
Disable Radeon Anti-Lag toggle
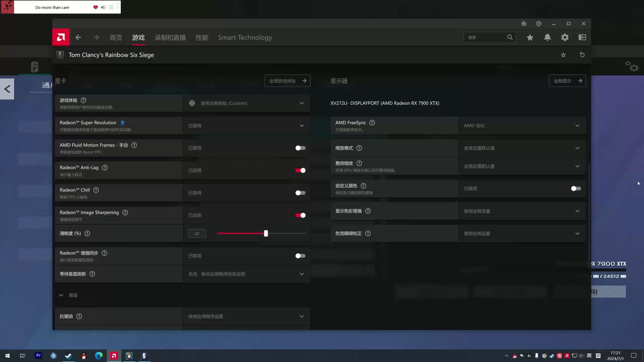coord(300,170)
